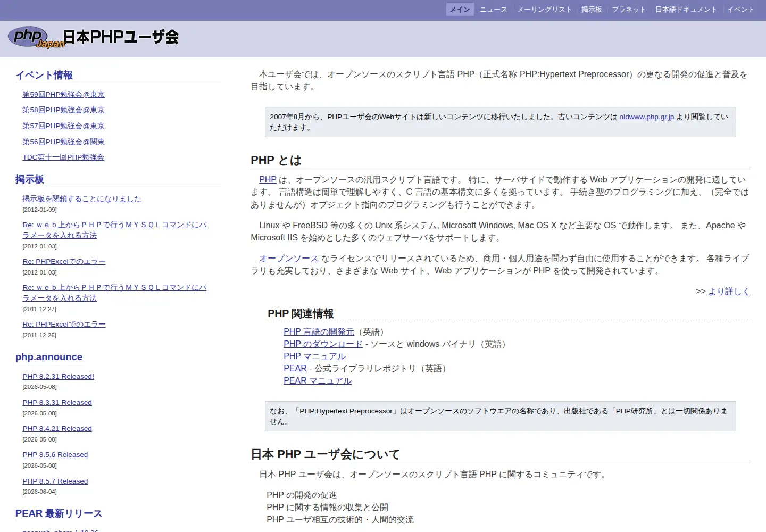This screenshot has height=532, width=766.
Task: Follow the oldwww.php.gr.jp link
Action: click(x=646, y=117)
